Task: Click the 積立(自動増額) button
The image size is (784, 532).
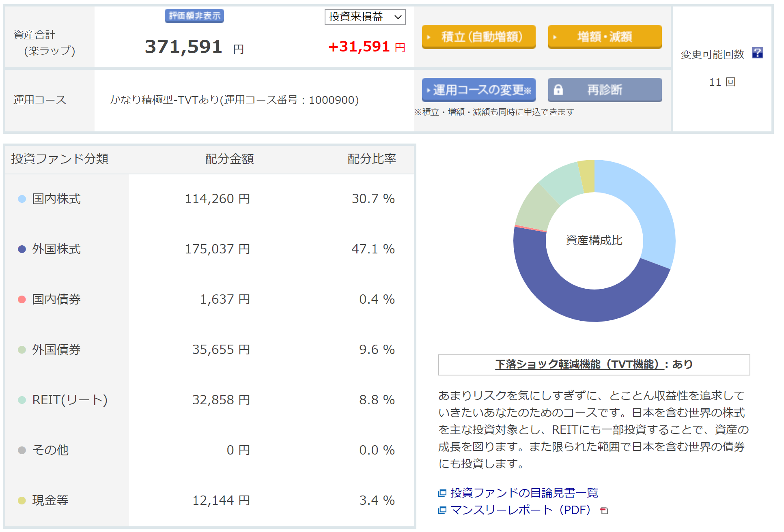Action: [478, 36]
